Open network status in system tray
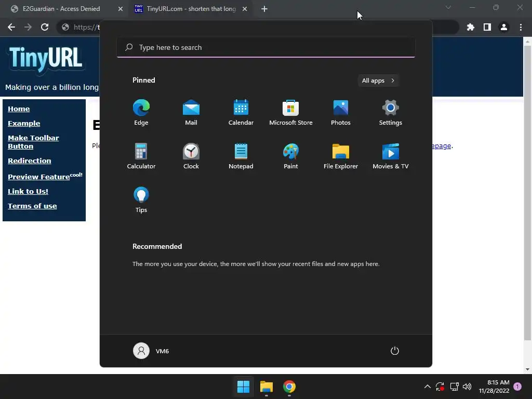The width and height of the screenshot is (532, 399). pos(454,387)
